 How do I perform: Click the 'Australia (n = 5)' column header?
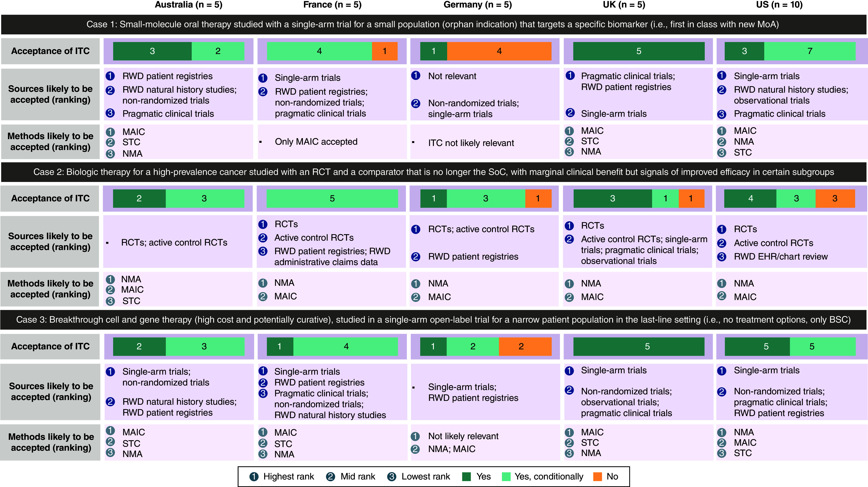pos(188,5)
